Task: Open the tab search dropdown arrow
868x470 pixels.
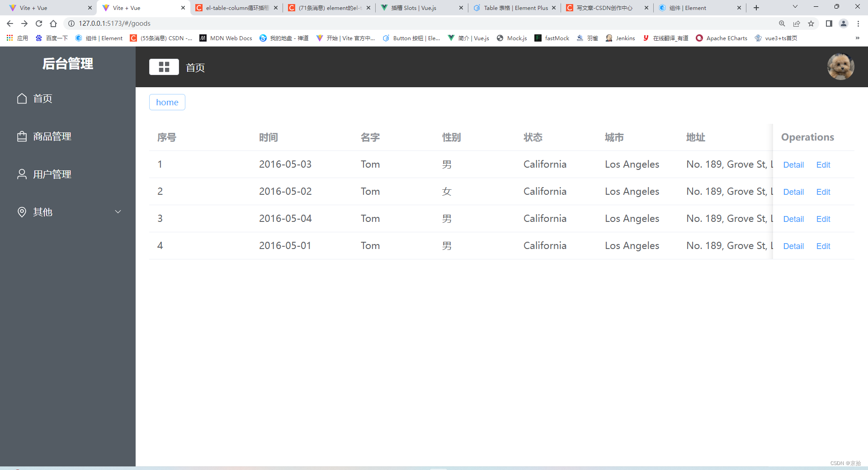Action: pos(795,6)
